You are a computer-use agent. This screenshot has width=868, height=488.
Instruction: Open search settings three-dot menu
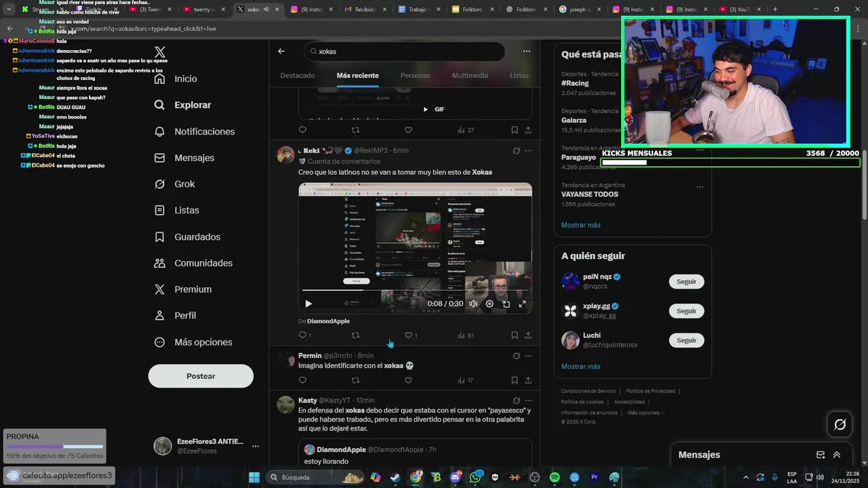tap(526, 52)
